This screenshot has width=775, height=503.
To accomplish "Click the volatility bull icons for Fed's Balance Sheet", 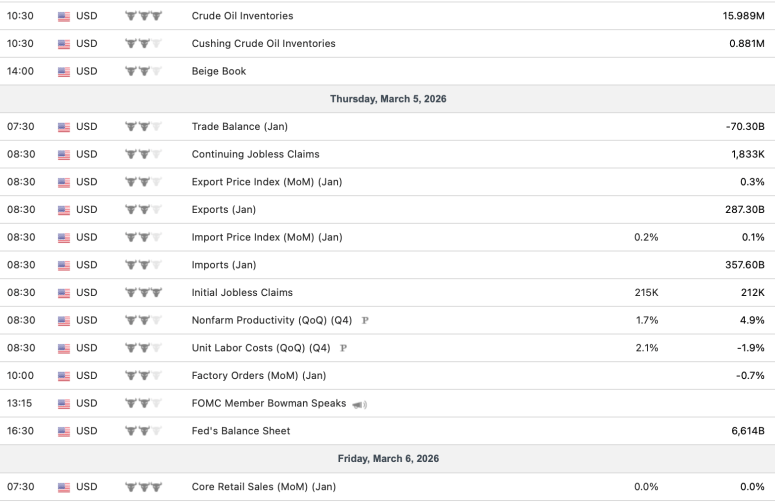I will [x=143, y=431].
